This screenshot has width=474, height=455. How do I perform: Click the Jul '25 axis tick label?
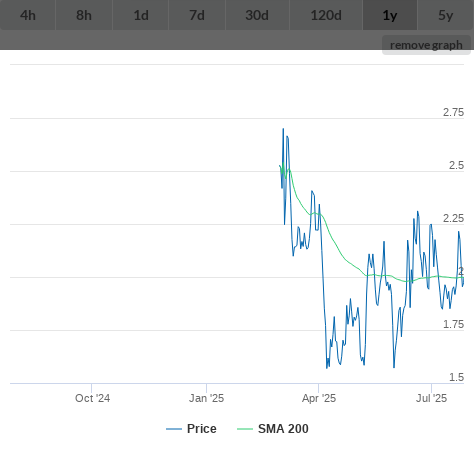(x=431, y=398)
